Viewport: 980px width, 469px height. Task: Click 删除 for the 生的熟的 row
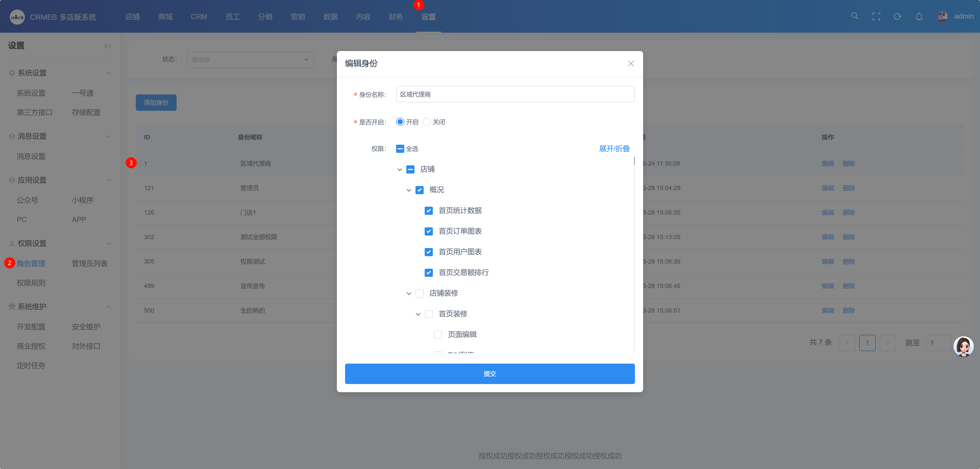[848, 310]
